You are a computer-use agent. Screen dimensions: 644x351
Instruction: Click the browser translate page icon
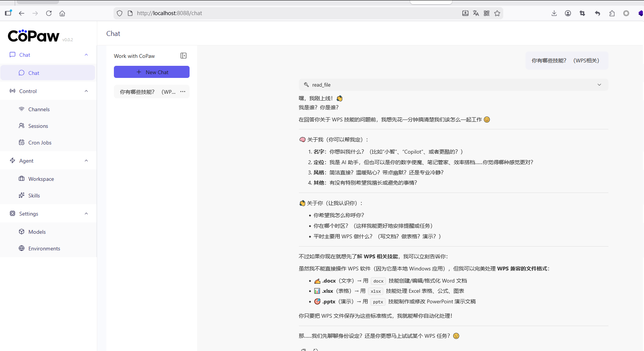pos(476,13)
